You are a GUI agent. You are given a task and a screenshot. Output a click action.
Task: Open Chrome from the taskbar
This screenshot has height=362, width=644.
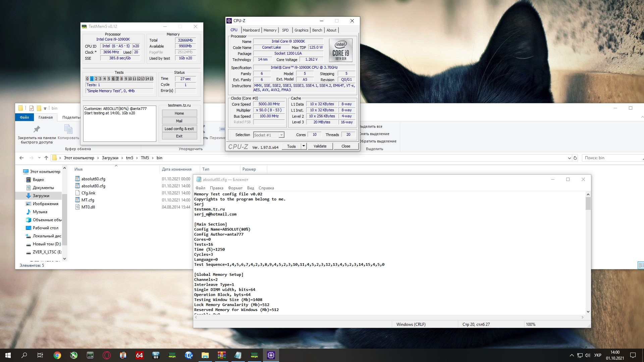click(57, 355)
